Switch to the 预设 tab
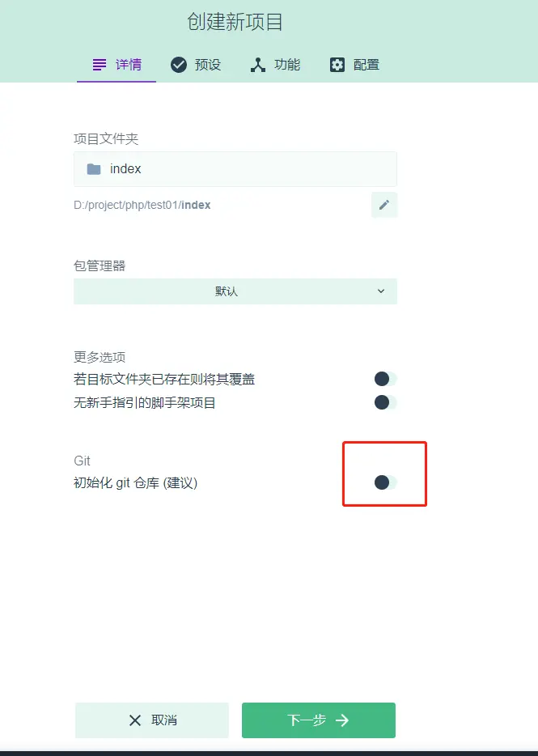 196,65
